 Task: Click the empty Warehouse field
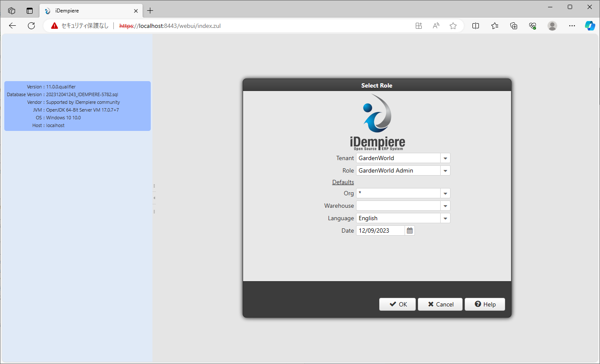pos(399,206)
